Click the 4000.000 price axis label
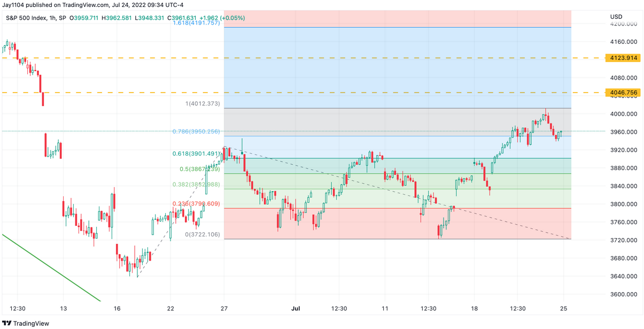This screenshot has height=329, width=644. tap(624, 114)
